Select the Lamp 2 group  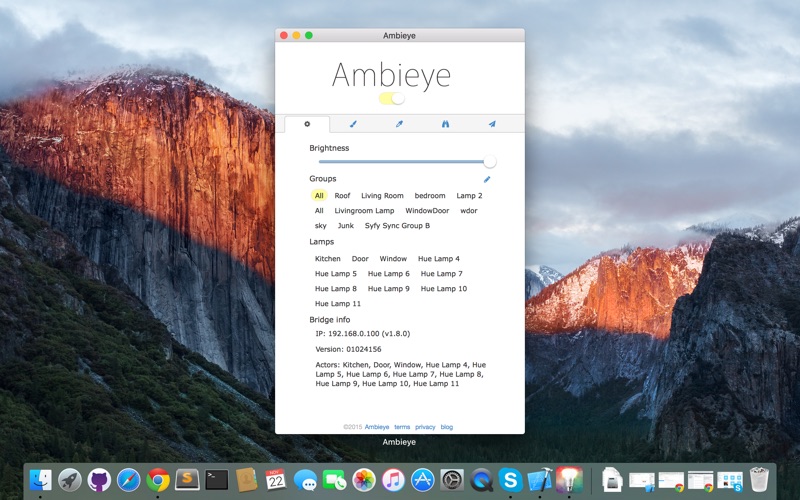[x=469, y=195]
